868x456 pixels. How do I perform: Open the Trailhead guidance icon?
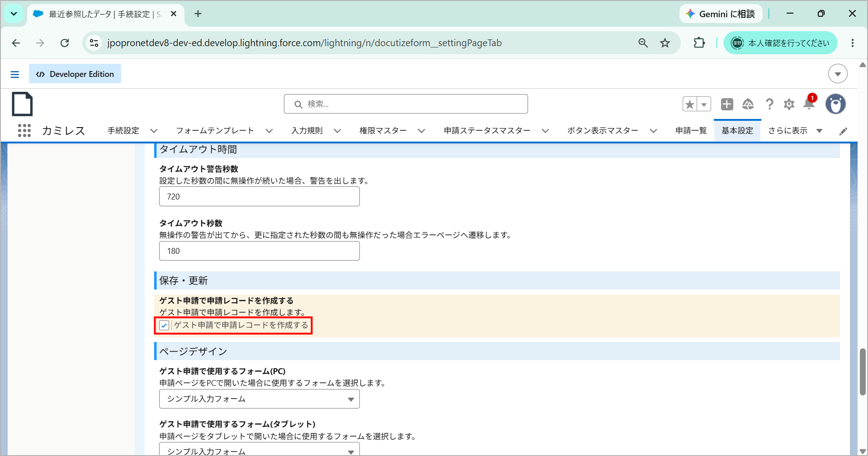click(x=748, y=104)
